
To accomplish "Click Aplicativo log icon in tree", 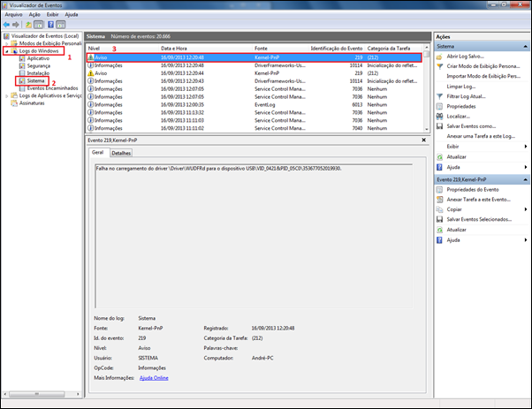I will 22,58.
